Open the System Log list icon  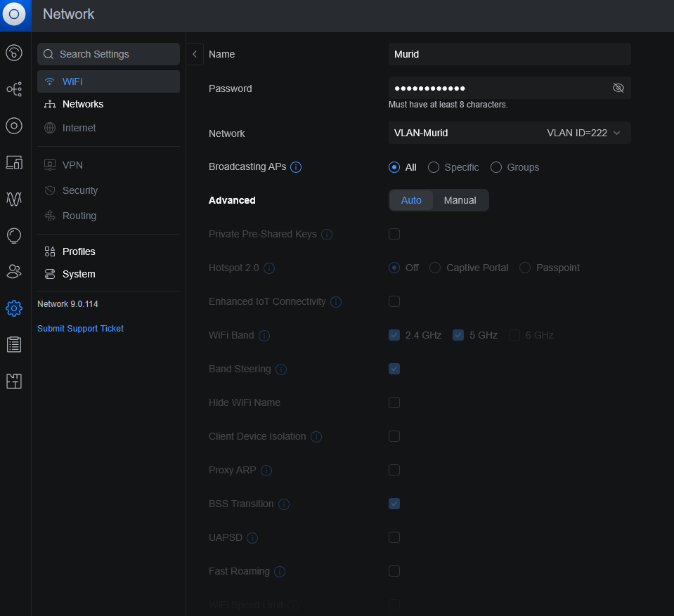pos(14,344)
